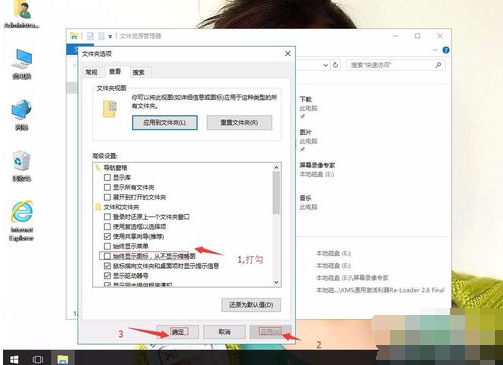503x365 pixels.
Task: Click the help icon in File Explorer window
Action: 446,50
